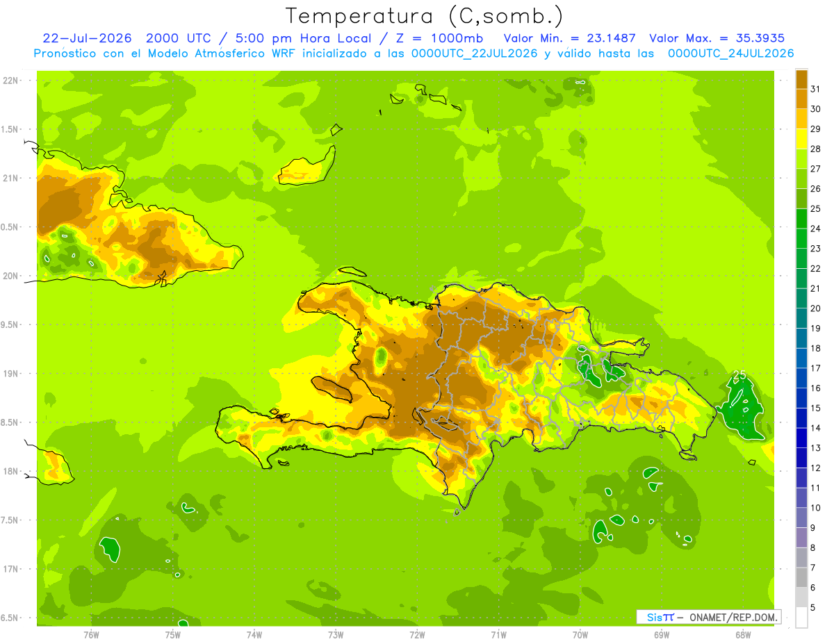
Task: Pick the colorbar swatch between 29 and 30
Action: coord(801,119)
